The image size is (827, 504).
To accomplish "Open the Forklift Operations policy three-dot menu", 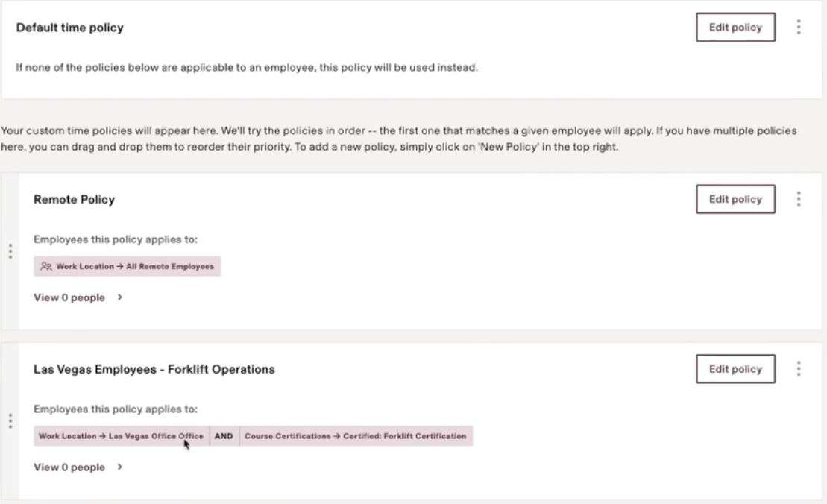I will pyautogui.click(x=799, y=369).
